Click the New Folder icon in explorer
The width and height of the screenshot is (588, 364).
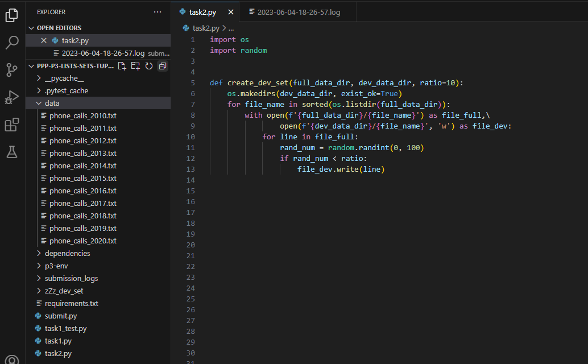click(x=135, y=66)
